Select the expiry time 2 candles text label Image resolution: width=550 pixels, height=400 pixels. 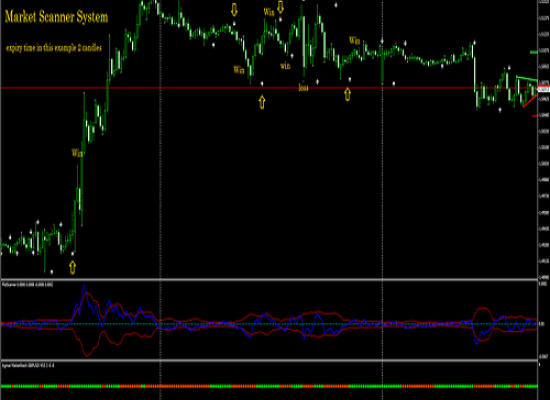click(54, 48)
